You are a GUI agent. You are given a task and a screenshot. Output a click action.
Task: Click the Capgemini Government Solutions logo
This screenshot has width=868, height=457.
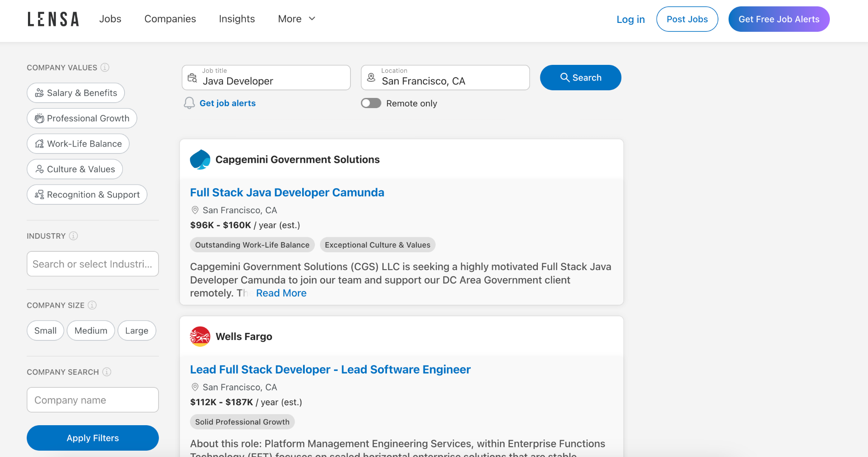pyautogui.click(x=200, y=159)
